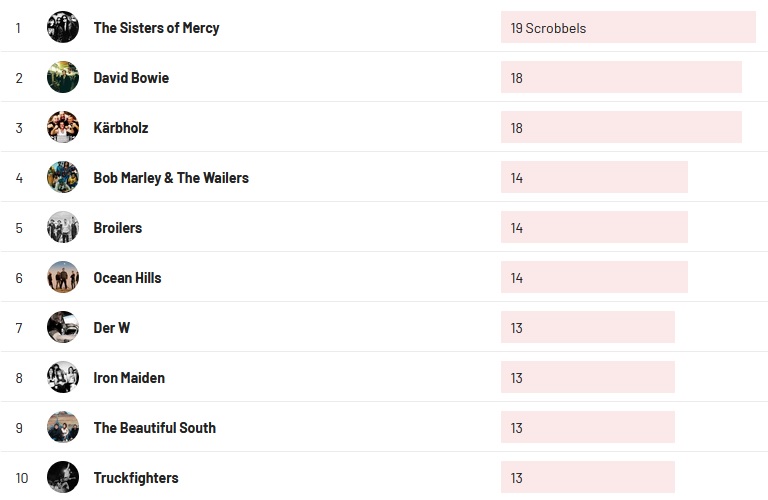Open the Kärbholz artist name link

(x=121, y=128)
